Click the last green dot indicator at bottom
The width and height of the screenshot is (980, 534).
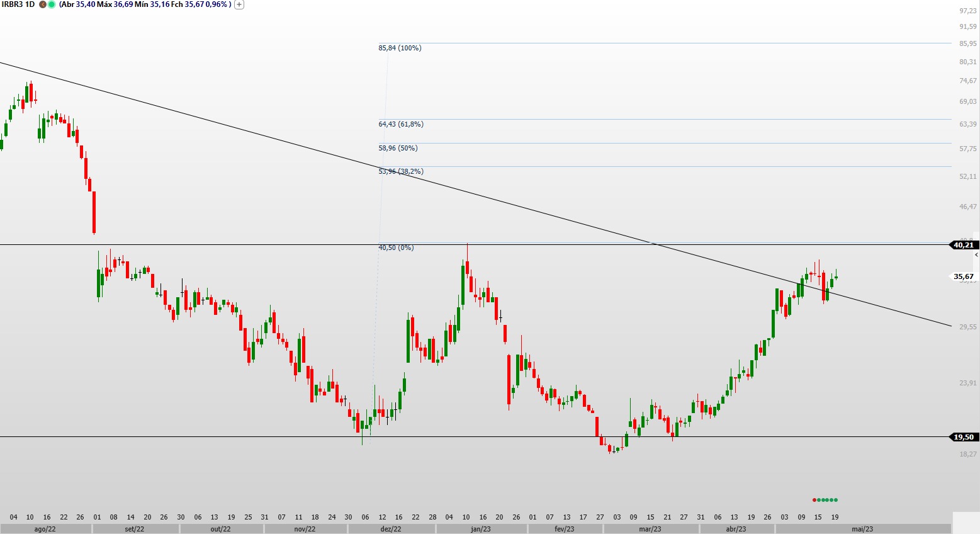[x=836, y=500]
